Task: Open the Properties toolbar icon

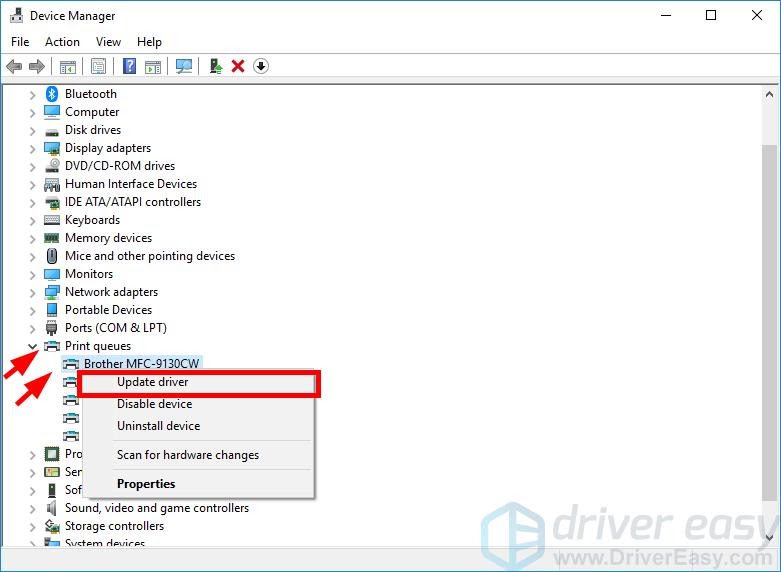Action: tap(99, 66)
